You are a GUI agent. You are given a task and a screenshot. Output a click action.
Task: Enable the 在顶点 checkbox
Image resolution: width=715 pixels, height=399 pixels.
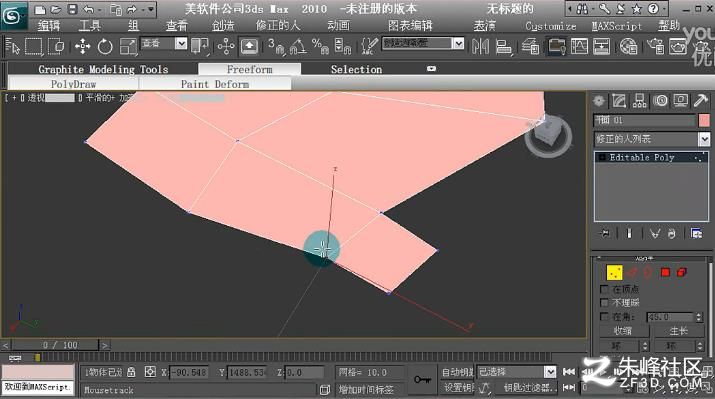(605, 289)
